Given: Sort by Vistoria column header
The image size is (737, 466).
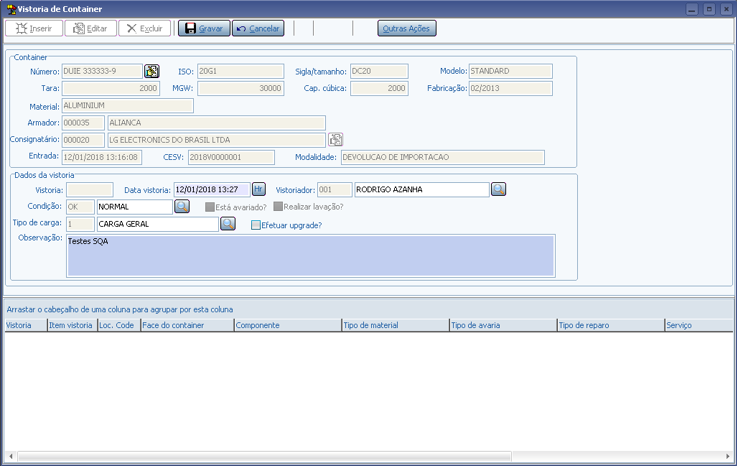Looking at the screenshot, I should pos(26,325).
